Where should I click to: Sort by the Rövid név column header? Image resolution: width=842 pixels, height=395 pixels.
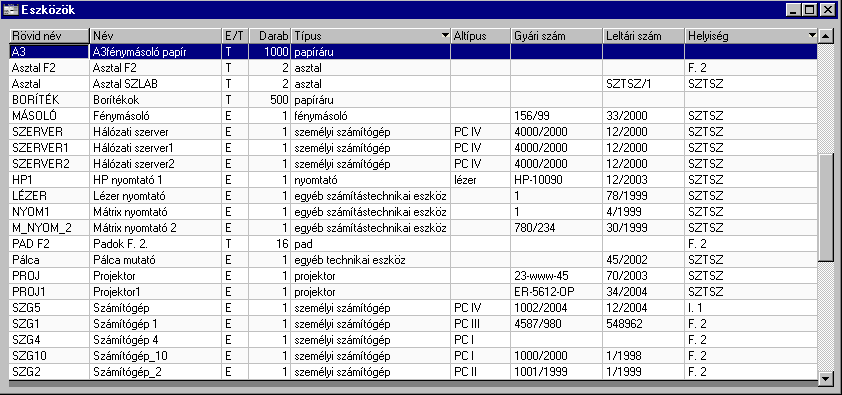(50, 36)
